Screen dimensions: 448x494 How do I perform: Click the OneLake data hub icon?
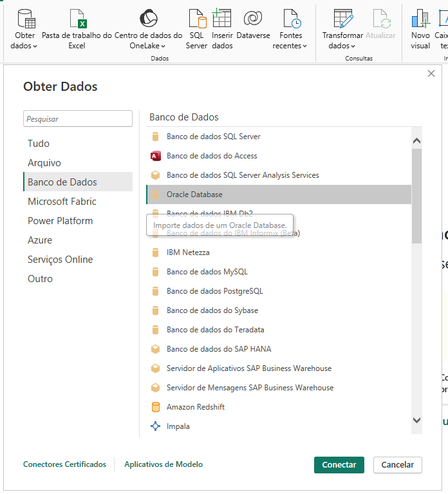148,18
